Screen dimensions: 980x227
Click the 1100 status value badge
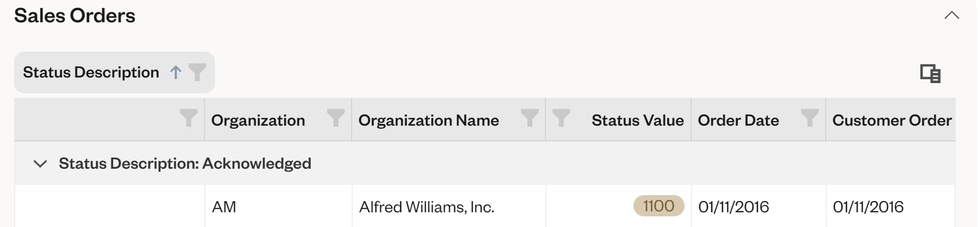click(658, 206)
